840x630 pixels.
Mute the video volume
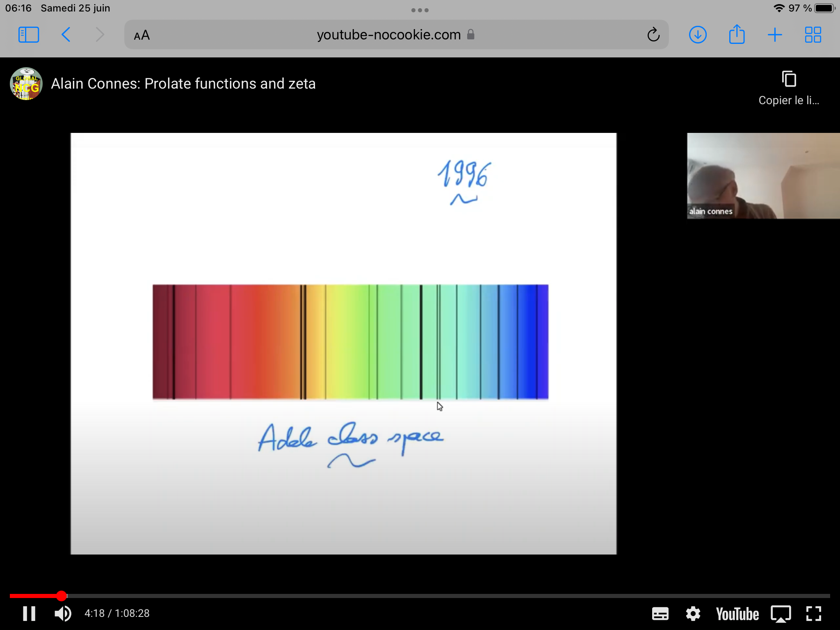[63, 614]
